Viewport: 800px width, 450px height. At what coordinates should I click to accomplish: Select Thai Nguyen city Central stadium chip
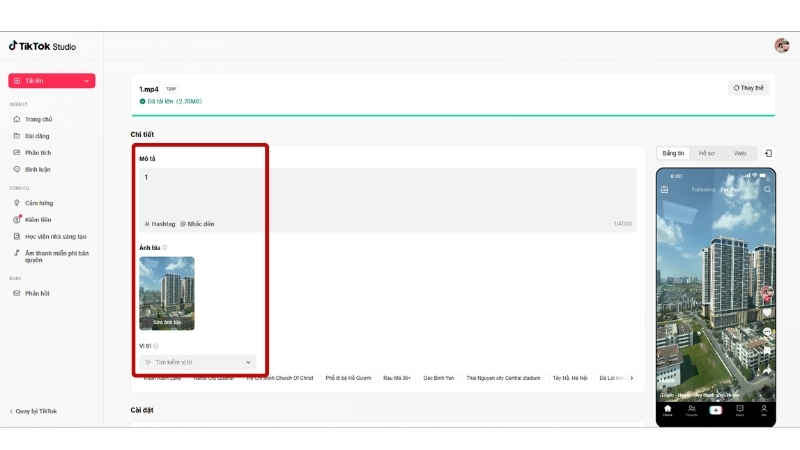tap(503, 378)
